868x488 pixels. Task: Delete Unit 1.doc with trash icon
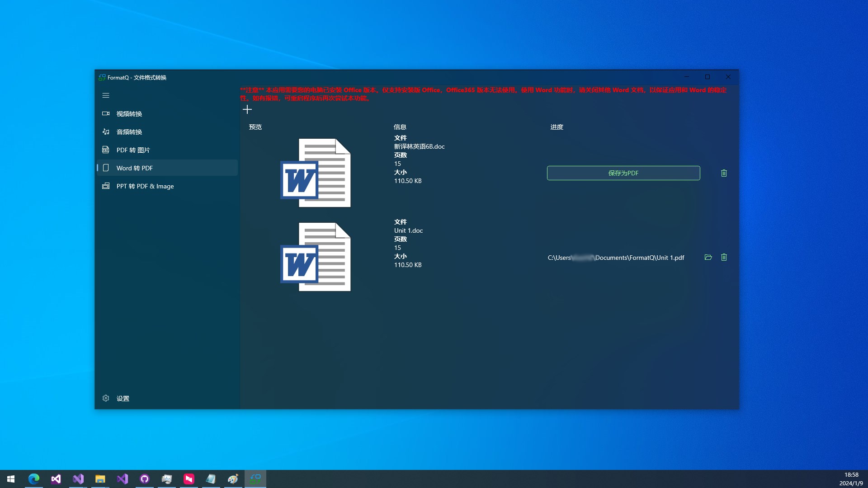click(724, 257)
